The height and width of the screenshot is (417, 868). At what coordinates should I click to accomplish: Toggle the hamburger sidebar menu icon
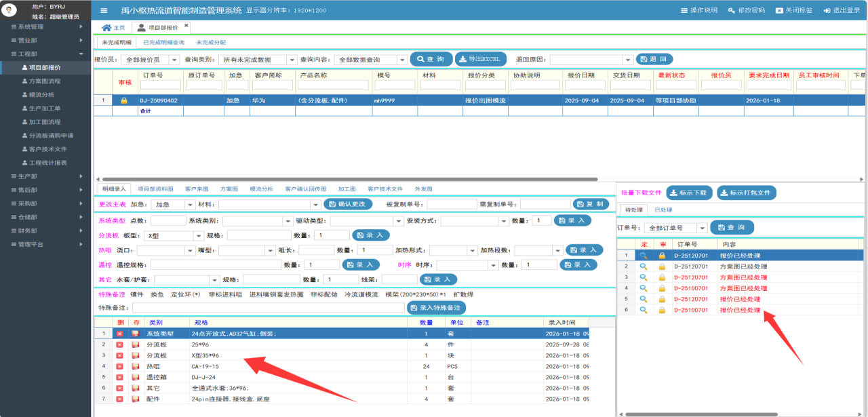coord(104,10)
